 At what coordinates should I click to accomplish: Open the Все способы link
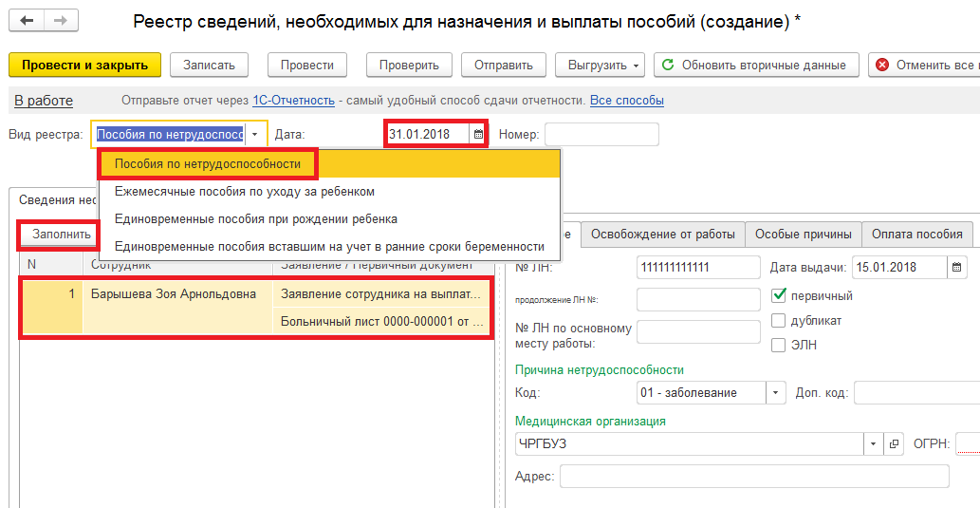(x=627, y=101)
